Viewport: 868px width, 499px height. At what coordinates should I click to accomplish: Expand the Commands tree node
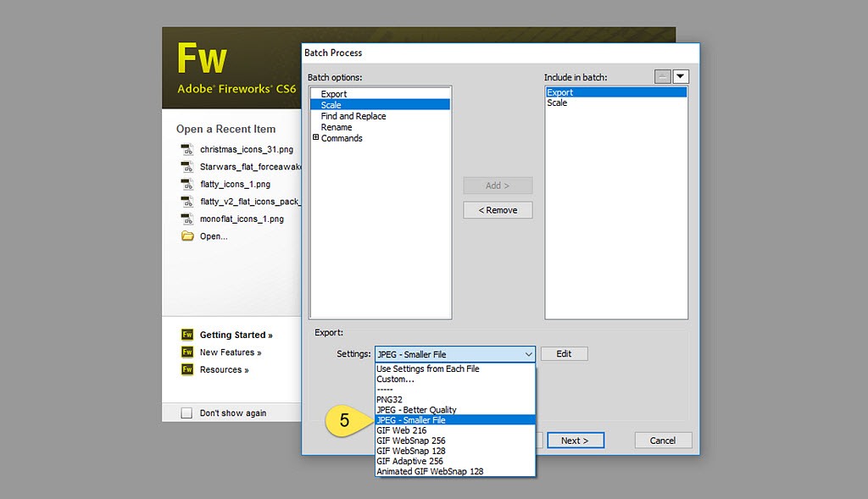[315, 137]
